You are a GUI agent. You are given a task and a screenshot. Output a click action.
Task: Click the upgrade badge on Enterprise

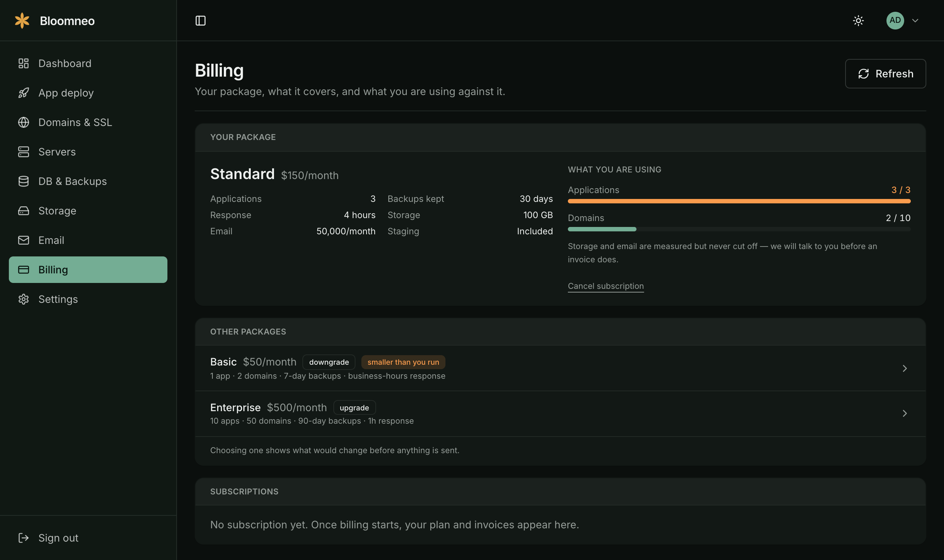354,407
